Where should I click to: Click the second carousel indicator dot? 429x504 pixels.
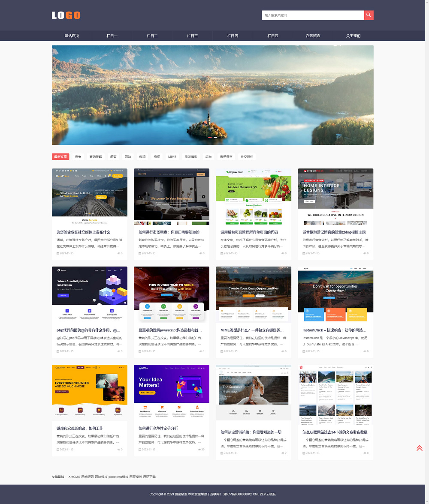pyautogui.click(x=216, y=138)
